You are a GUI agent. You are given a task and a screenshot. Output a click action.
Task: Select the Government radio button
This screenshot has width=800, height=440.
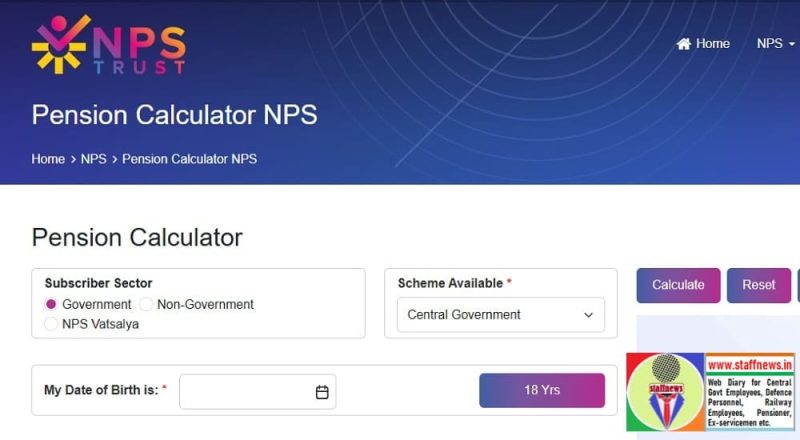point(51,304)
